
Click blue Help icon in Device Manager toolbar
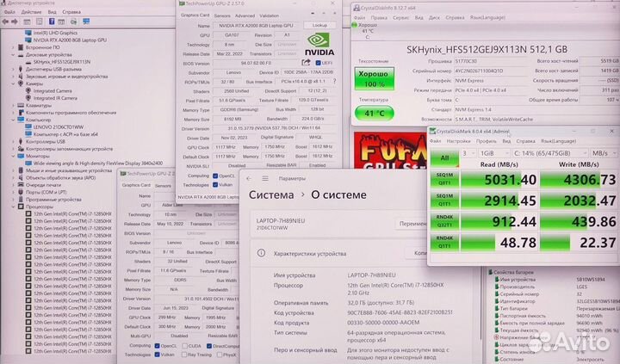coord(52,22)
